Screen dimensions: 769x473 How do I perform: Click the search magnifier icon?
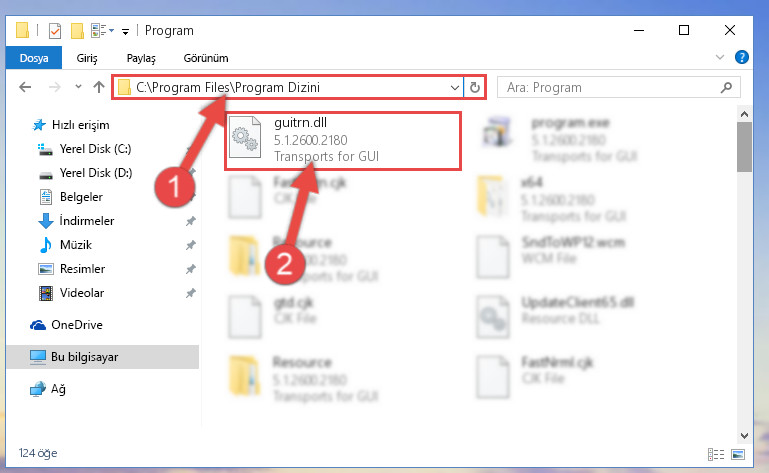coord(726,87)
